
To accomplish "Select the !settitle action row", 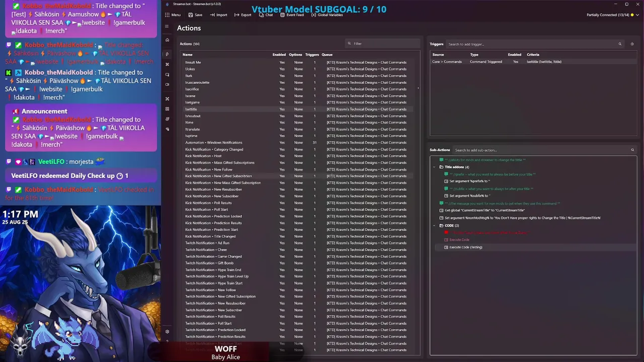I will [297, 109].
